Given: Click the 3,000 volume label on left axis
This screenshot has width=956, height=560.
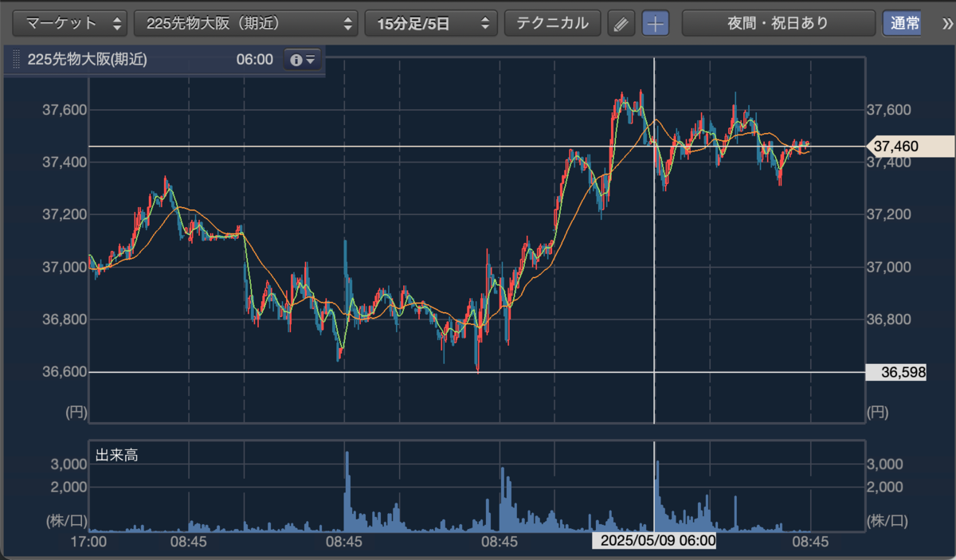Looking at the screenshot, I should click(68, 464).
